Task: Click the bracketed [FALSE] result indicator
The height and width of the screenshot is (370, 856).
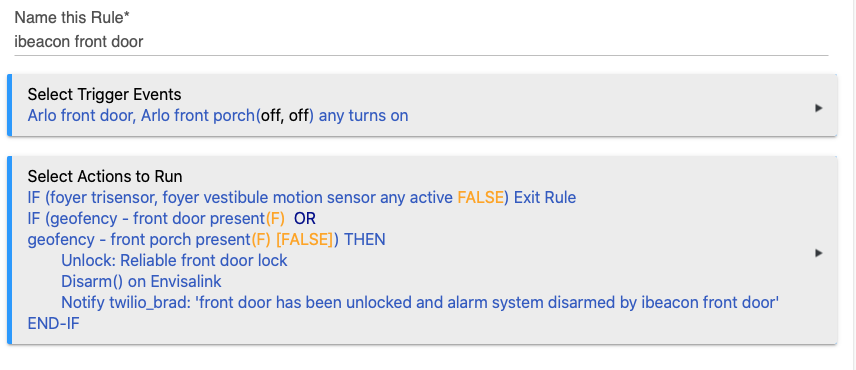Action: pyautogui.click(x=305, y=240)
